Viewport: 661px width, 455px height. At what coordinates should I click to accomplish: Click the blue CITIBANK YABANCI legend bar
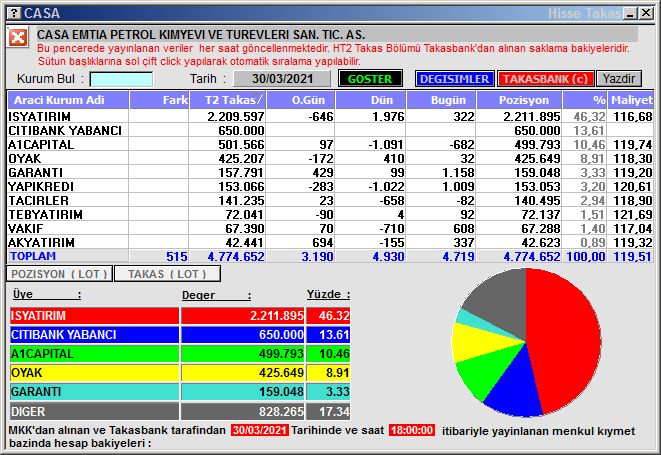click(x=94, y=335)
